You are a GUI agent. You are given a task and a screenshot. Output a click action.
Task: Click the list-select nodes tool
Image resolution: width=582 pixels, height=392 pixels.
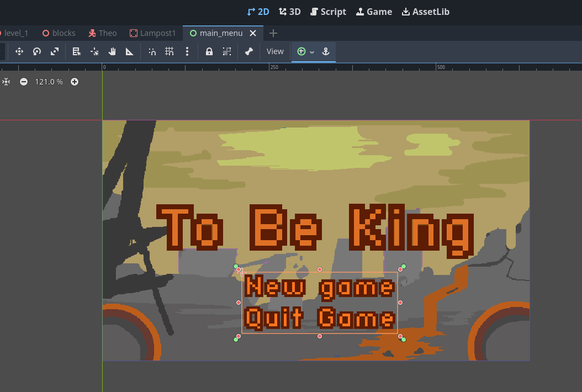[x=77, y=51]
